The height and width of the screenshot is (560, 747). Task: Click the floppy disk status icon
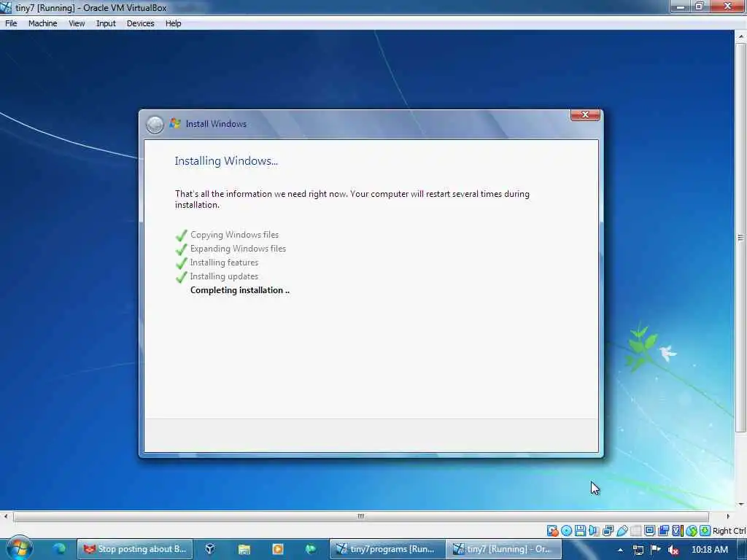pyautogui.click(x=580, y=531)
